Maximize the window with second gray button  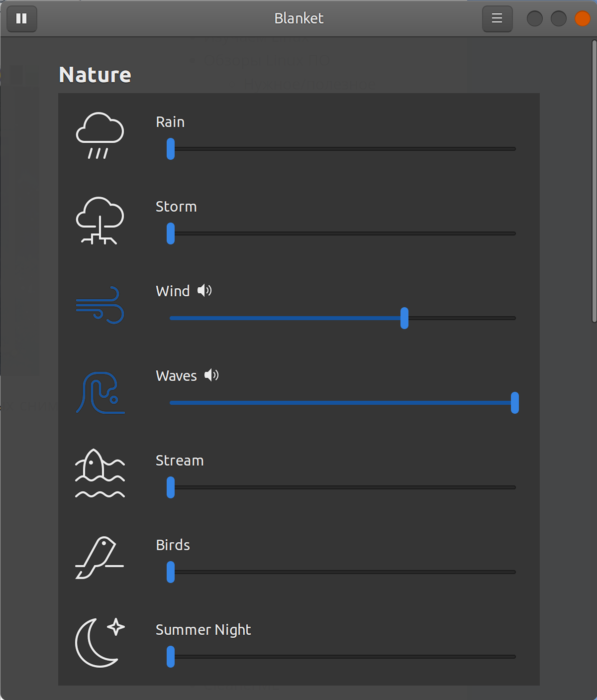(x=559, y=19)
